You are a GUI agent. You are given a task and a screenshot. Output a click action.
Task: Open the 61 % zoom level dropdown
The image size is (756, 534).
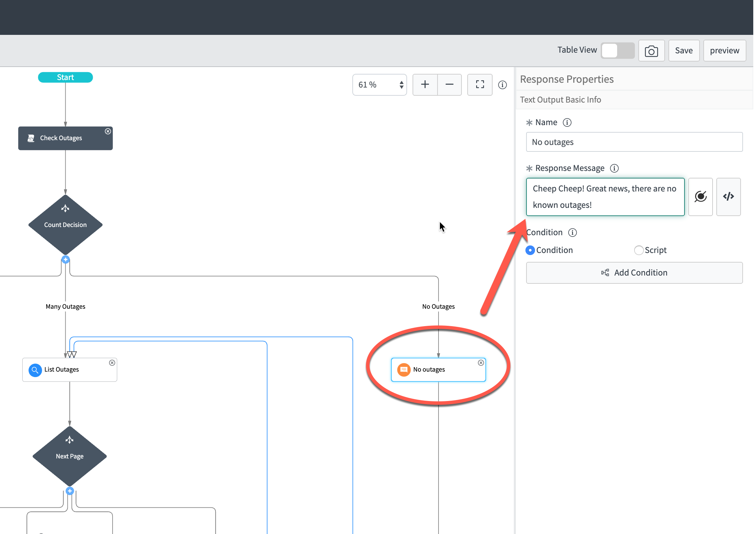[379, 85]
